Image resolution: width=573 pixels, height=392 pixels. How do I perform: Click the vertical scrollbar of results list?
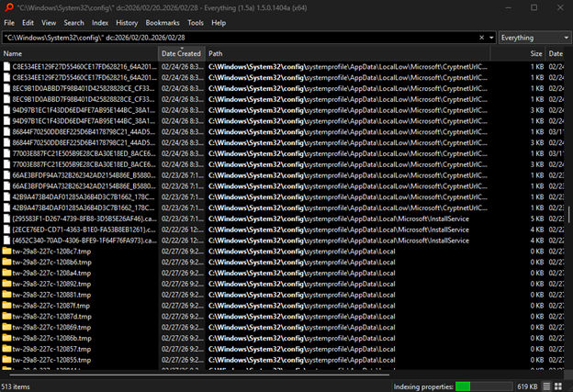(x=568, y=213)
